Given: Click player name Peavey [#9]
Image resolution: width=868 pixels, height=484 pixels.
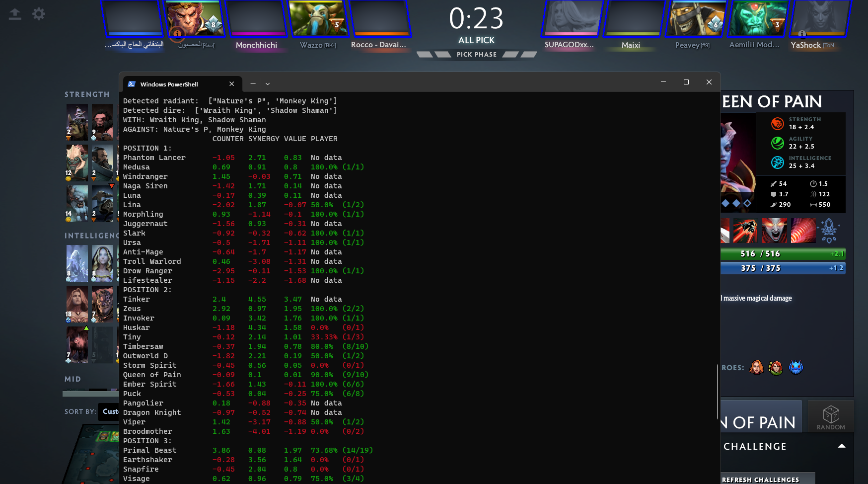Looking at the screenshot, I should coord(692,45).
